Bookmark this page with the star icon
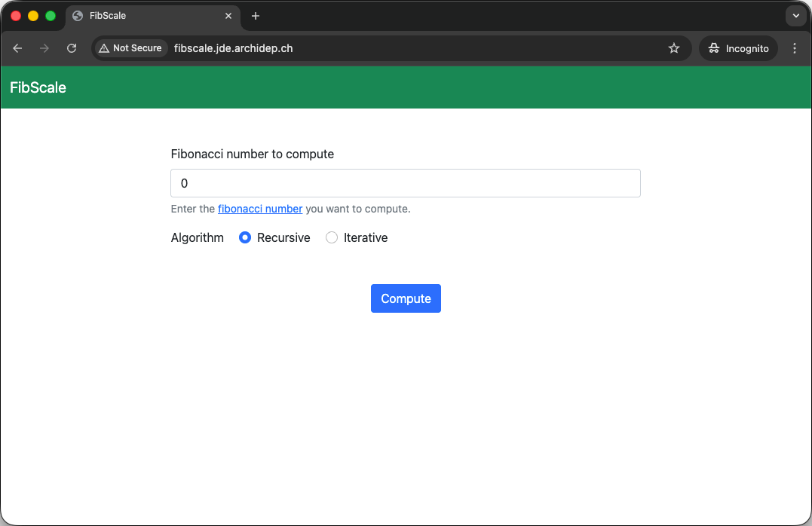 (674, 48)
